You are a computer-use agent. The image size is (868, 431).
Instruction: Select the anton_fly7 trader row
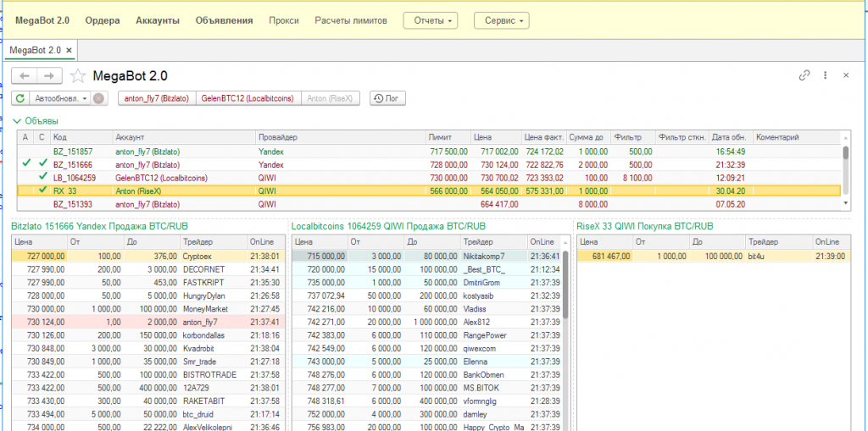[148, 322]
